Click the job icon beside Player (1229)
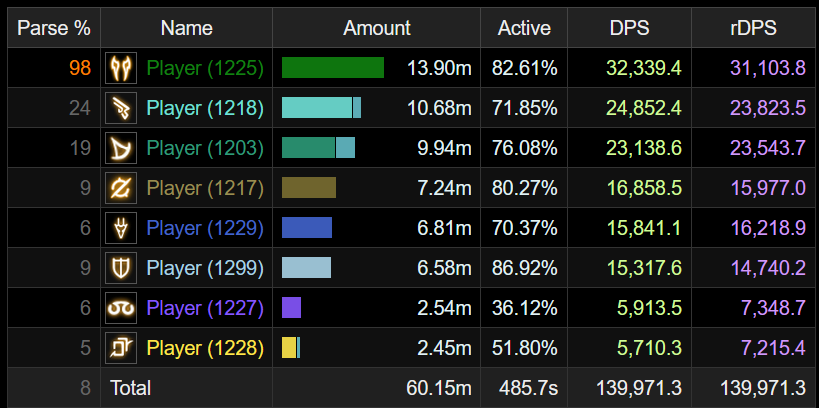The height and width of the screenshot is (408, 819). [121, 228]
